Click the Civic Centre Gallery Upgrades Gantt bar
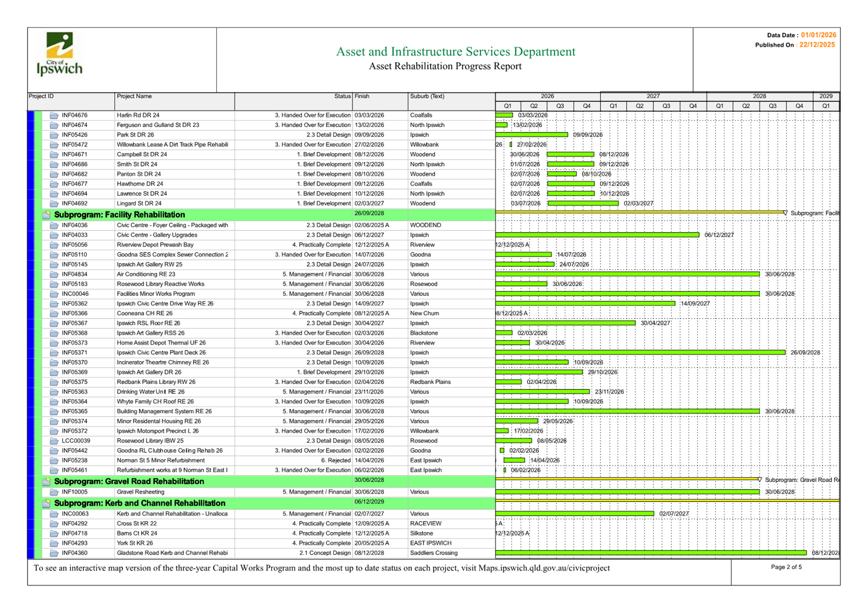 597,235
